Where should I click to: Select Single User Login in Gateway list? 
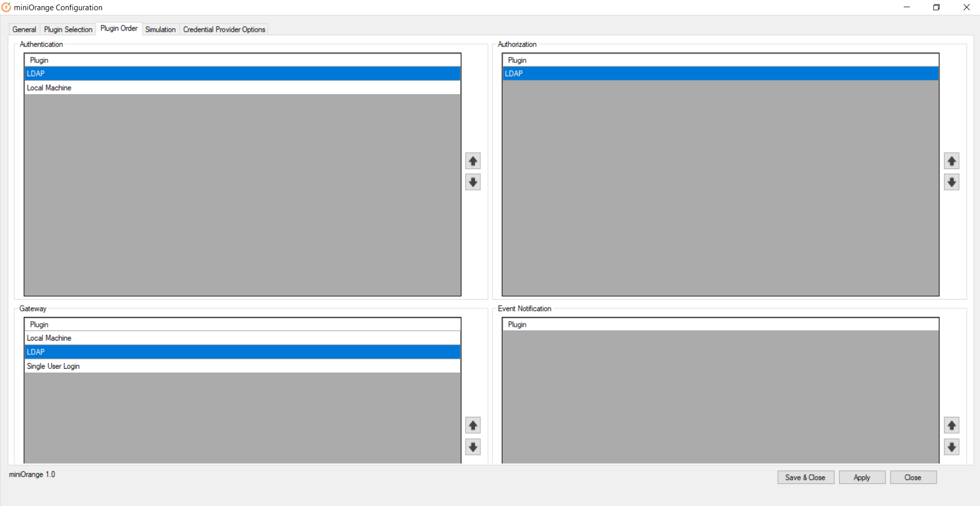point(243,366)
